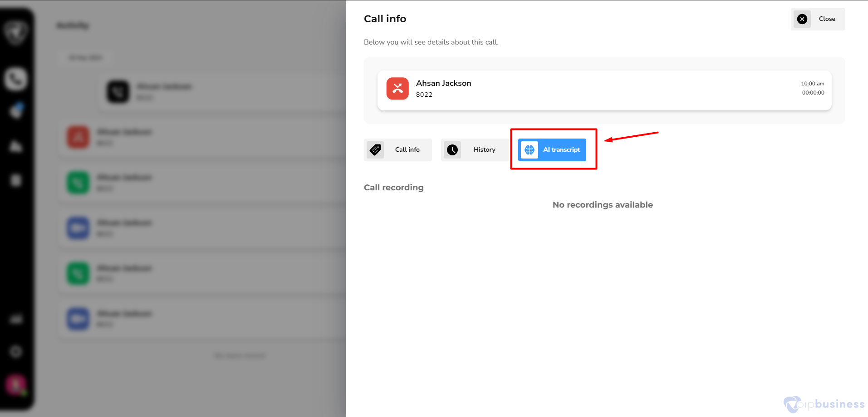Open the contacts icon in the sidebar

pyautogui.click(x=16, y=146)
